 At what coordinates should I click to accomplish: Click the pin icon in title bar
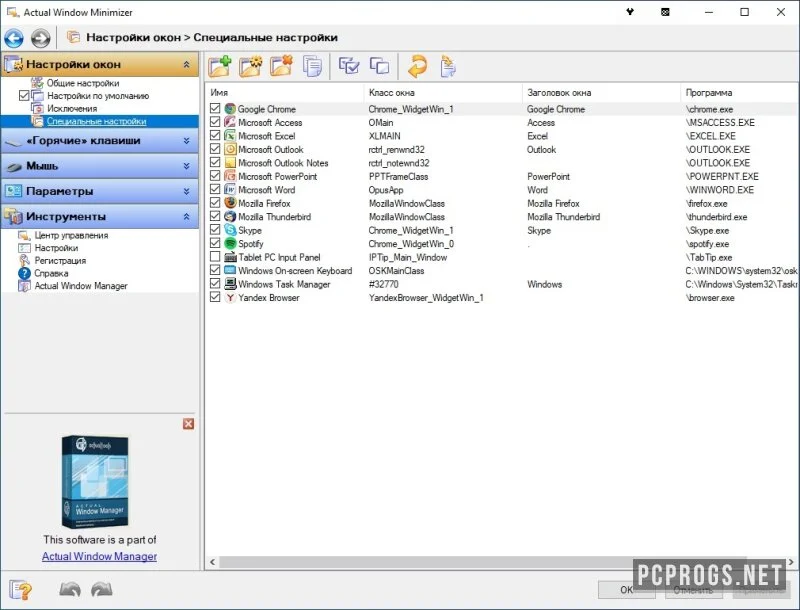[630, 12]
